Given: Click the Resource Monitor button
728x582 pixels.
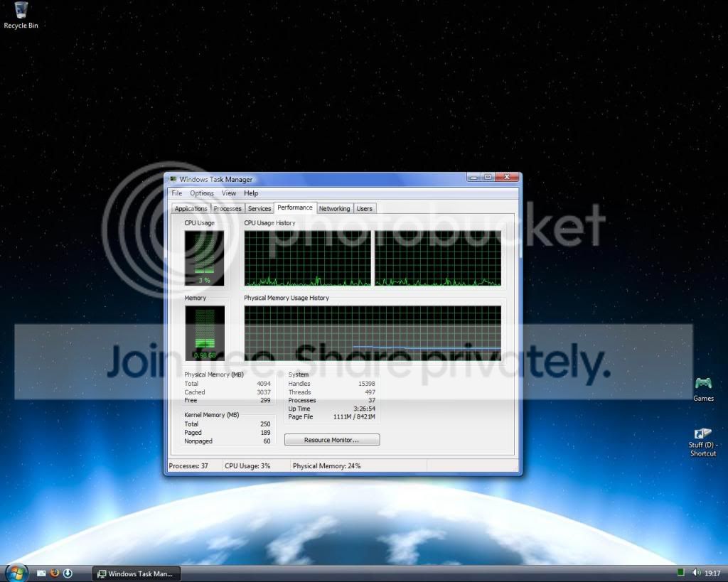Looking at the screenshot, I should [x=331, y=439].
